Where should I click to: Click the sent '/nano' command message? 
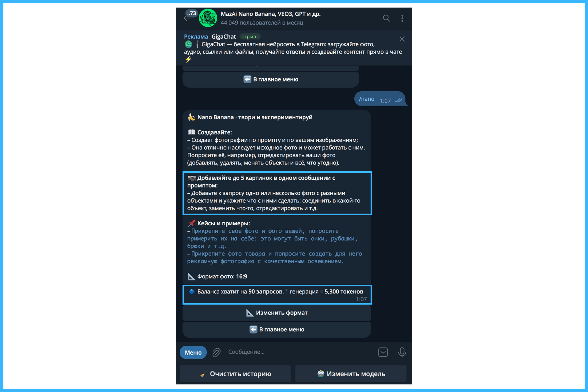coord(380,99)
